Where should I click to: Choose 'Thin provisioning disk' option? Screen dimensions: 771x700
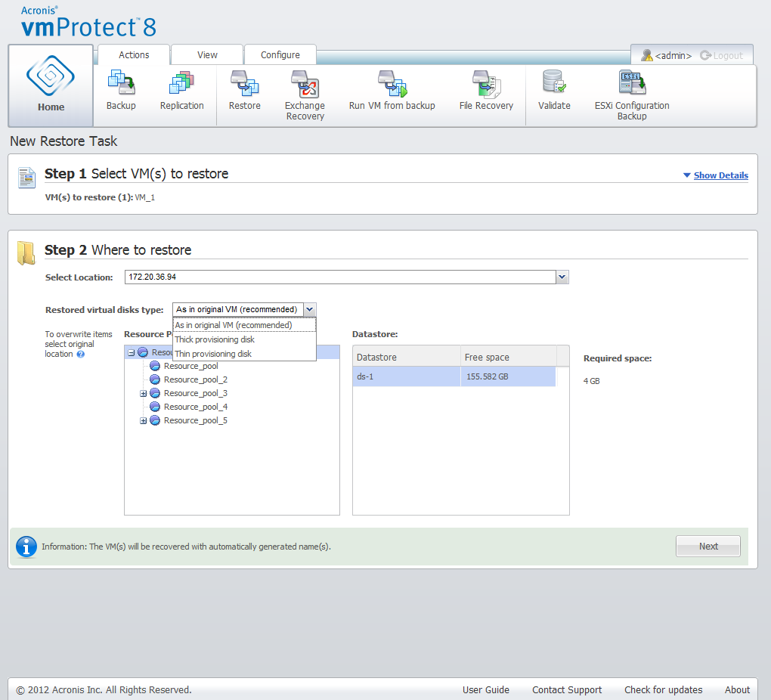pos(244,354)
